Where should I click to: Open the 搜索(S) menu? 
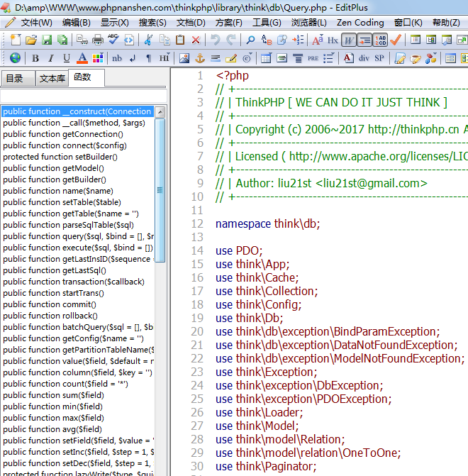point(152,23)
